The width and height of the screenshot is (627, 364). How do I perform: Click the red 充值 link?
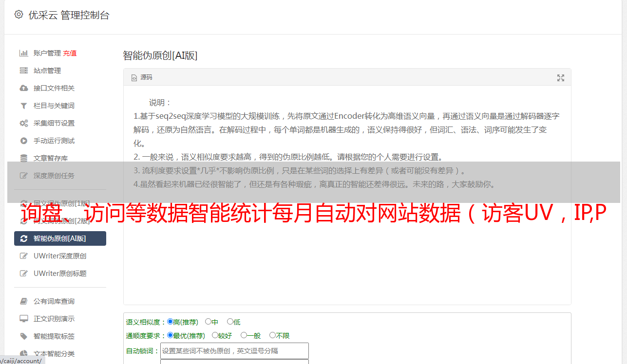tap(70, 53)
